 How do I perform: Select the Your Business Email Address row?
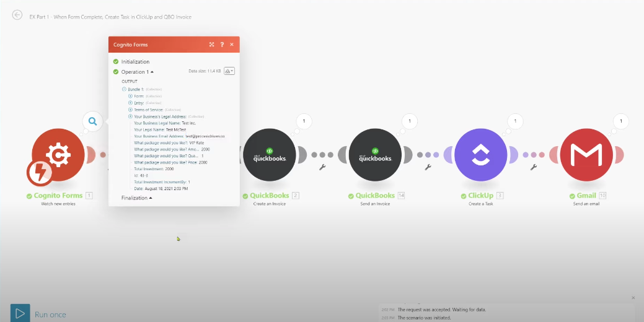coord(180,136)
